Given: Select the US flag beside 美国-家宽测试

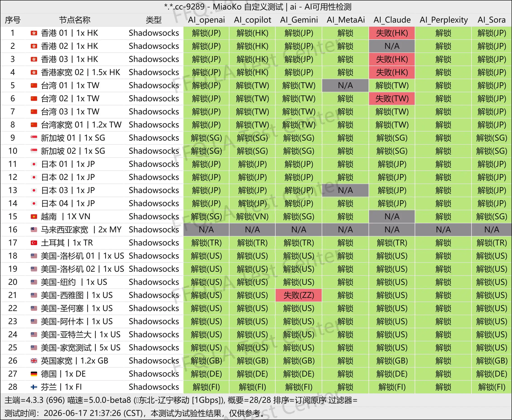Looking at the screenshot, I should (x=34, y=348).
